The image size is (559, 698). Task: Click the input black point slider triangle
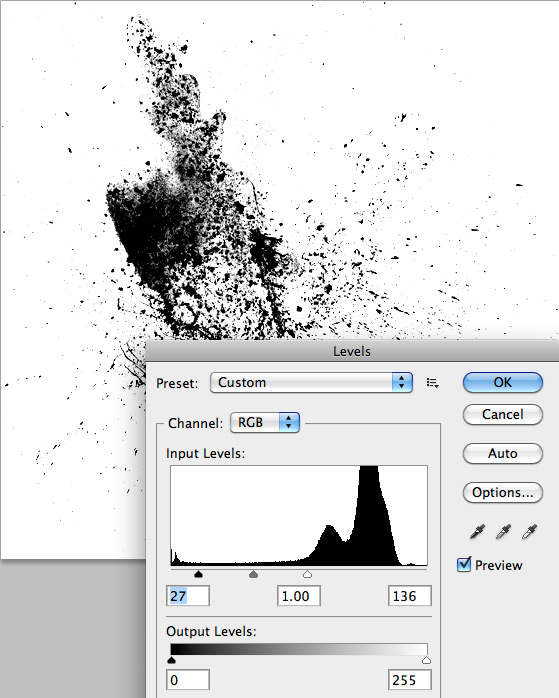[x=198, y=574]
